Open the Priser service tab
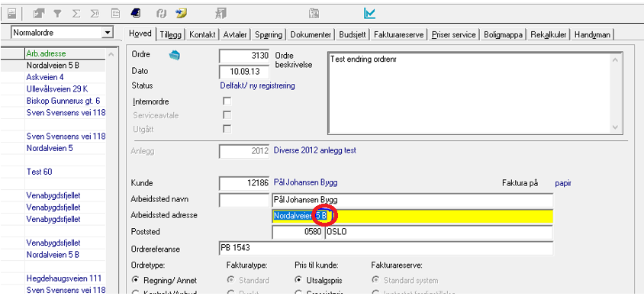This screenshot has height=296, width=644. (x=454, y=35)
